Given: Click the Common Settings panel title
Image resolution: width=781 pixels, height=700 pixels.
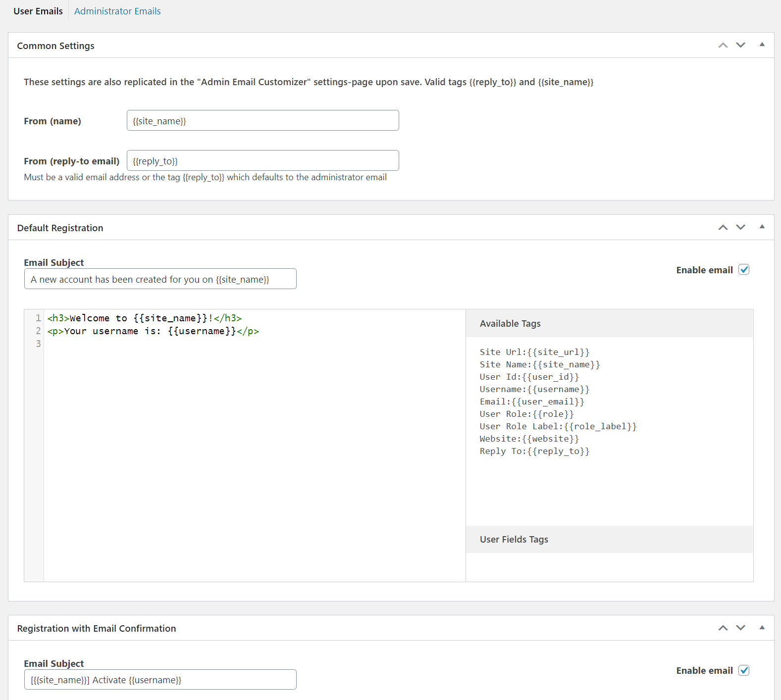Looking at the screenshot, I should pyautogui.click(x=55, y=46).
